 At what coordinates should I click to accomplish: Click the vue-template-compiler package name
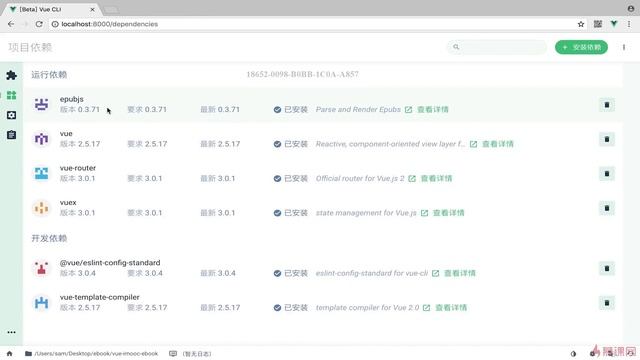(x=100, y=297)
